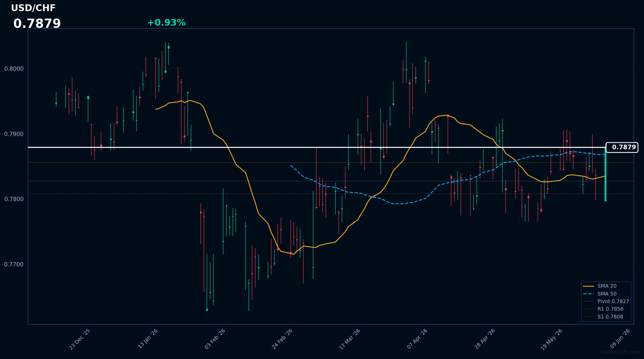This screenshot has width=644, height=359.
Task: Click the 24 Feb '26 date label
Action: click(x=282, y=339)
